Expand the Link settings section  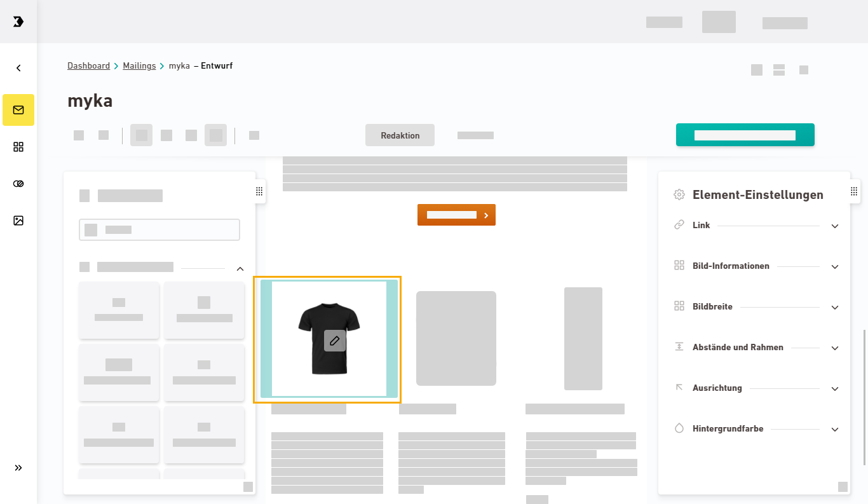(x=835, y=226)
